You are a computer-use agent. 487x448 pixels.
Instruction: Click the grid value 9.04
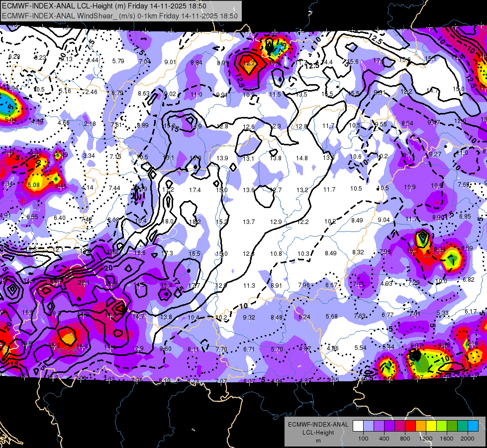click(x=384, y=220)
